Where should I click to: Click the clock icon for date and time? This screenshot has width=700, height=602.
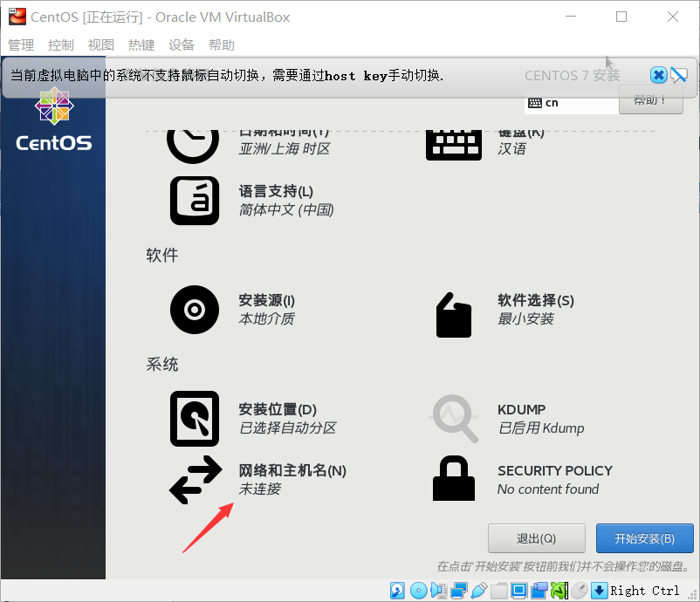[x=193, y=145]
